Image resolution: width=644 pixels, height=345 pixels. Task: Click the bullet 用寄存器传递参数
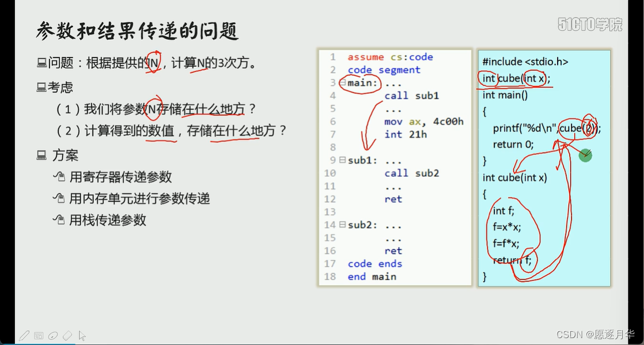112,177
